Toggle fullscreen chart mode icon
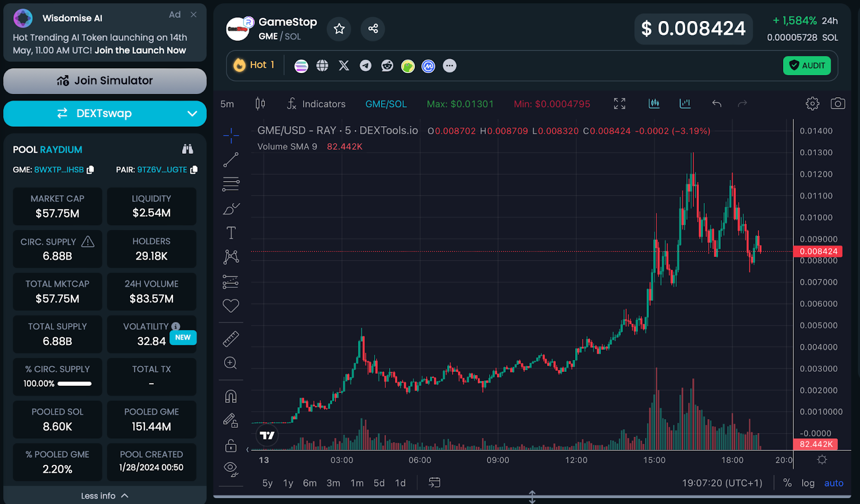 click(620, 104)
